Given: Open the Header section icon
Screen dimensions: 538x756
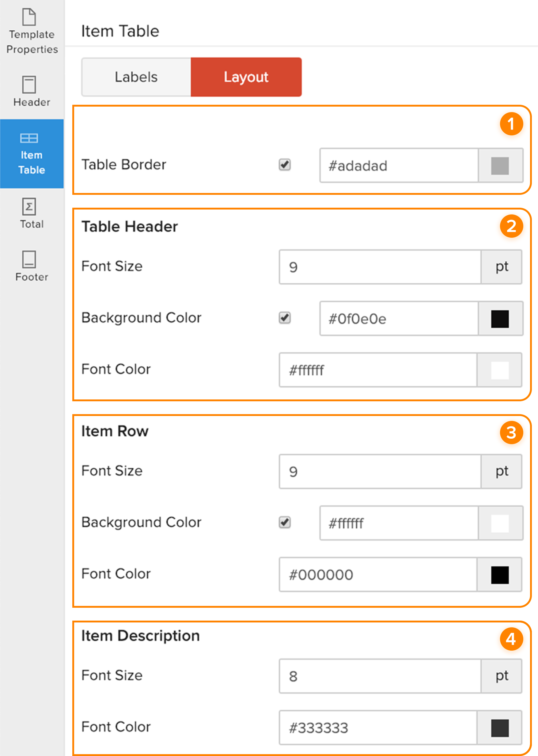Looking at the screenshot, I should click(29, 85).
